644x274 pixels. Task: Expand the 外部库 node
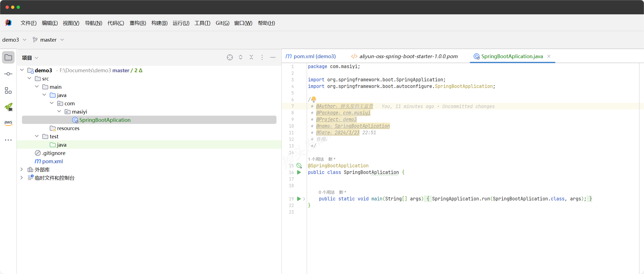(x=22, y=169)
